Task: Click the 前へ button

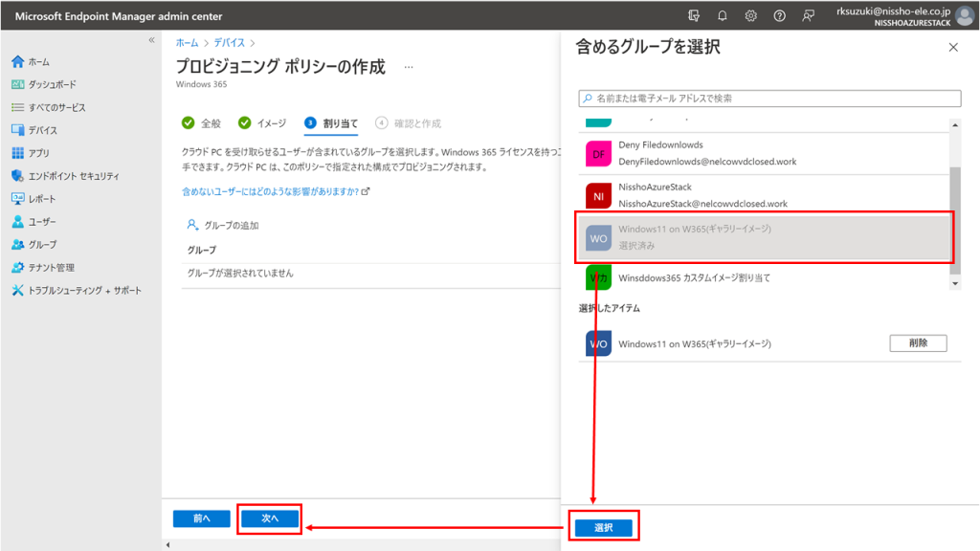Action: (201, 518)
